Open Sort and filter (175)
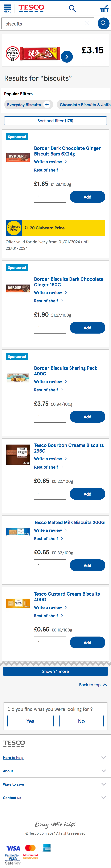The width and height of the screenshot is (111, 868). [x=55, y=121]
